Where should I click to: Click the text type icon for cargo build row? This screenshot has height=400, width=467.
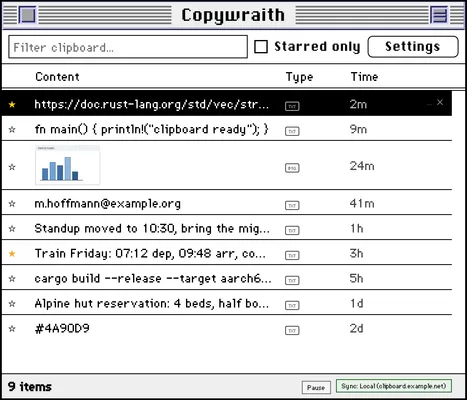pos(292,280)
